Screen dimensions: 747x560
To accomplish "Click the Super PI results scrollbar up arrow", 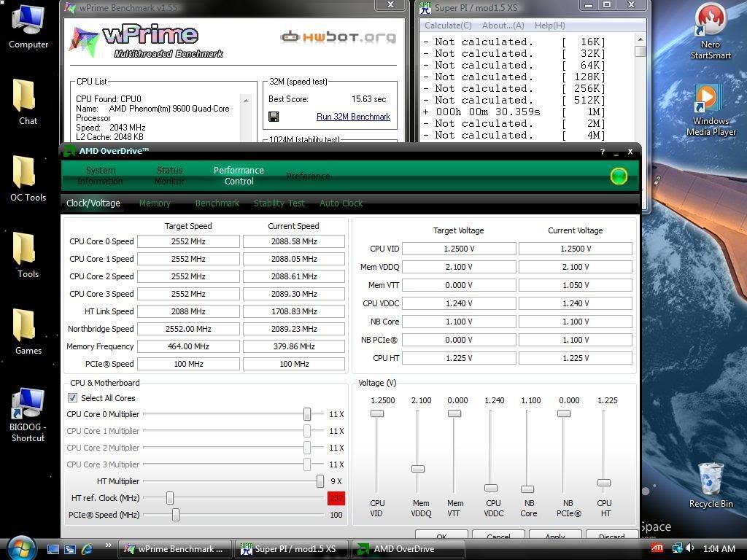I will pyautogui.click(x=640, y=39).
